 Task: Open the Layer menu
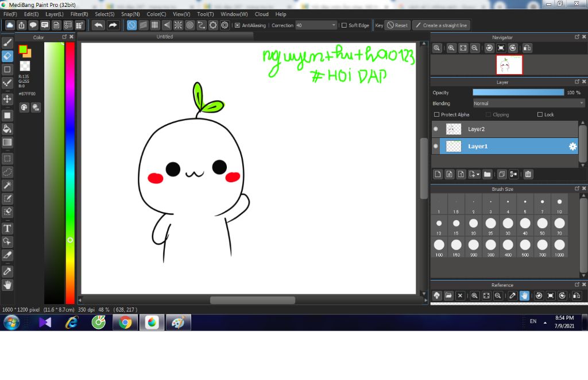55,14
